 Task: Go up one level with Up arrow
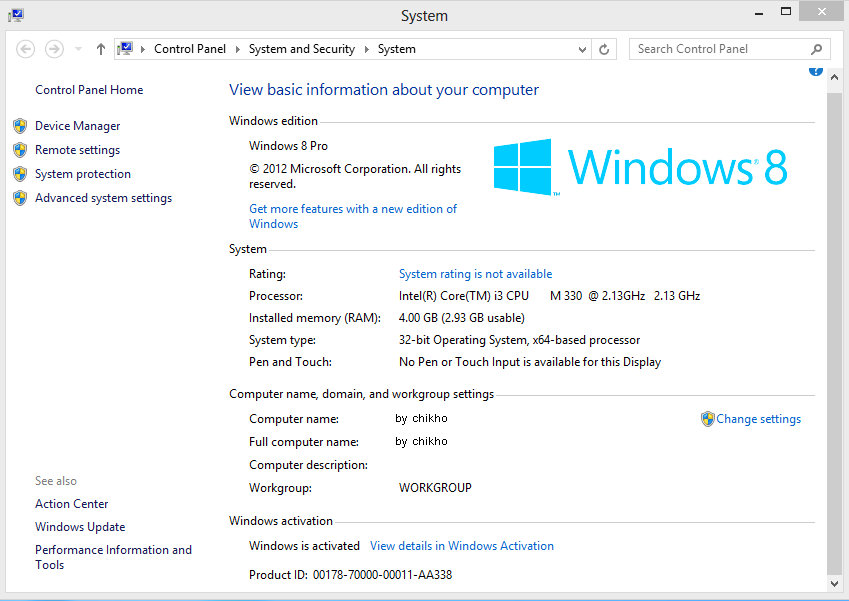point(101,49)
